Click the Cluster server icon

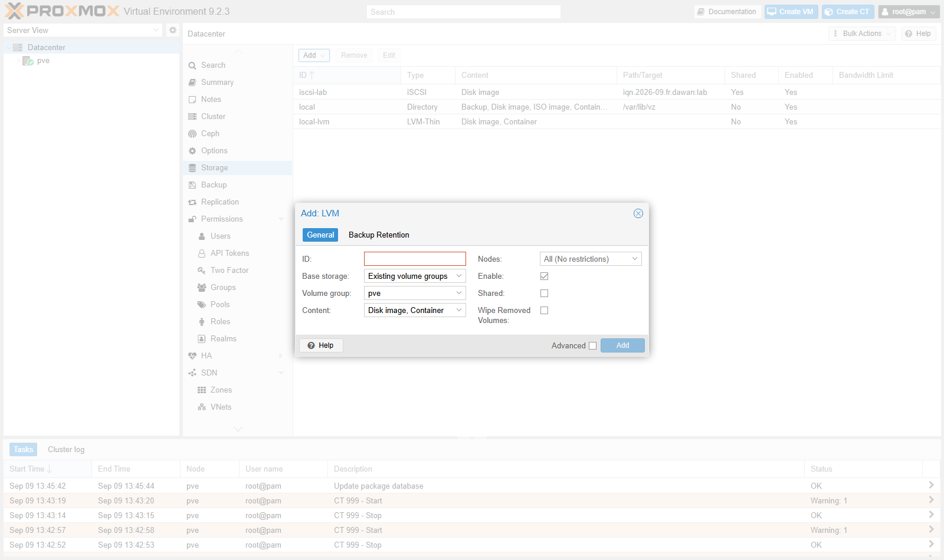[x=192, y=117]
